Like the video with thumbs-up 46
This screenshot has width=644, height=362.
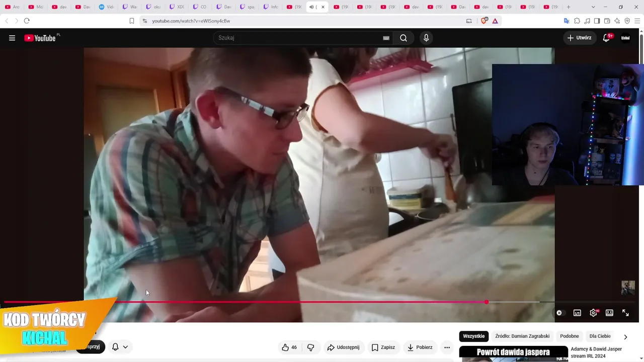tap(289, 347)
